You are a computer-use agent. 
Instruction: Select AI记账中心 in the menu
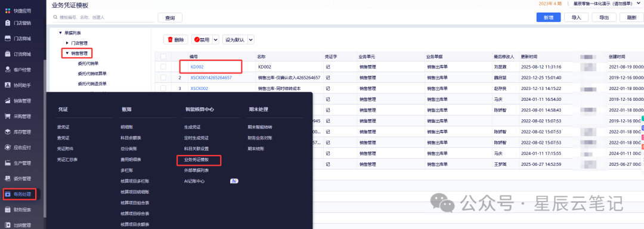(x=194, y=181)
